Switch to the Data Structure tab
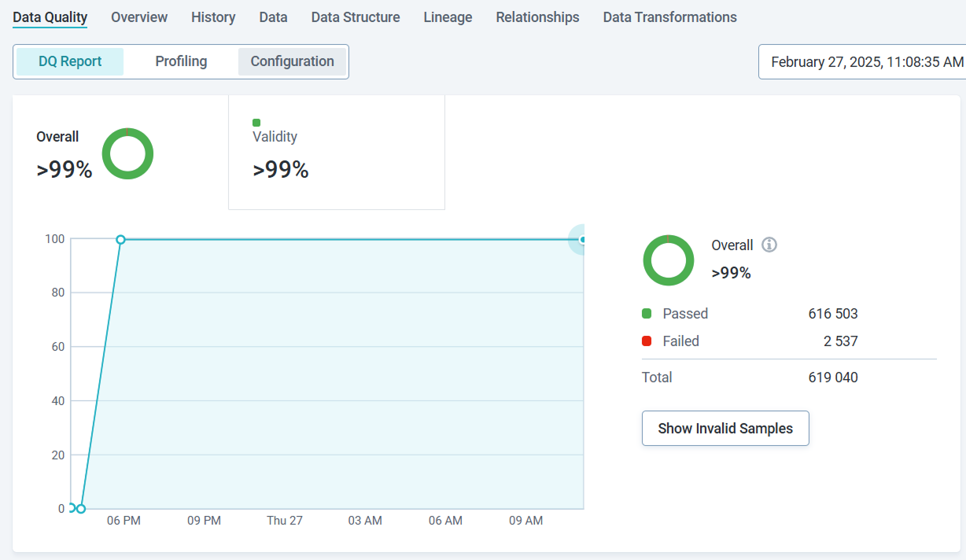This screenshot has height=560, width=966. tap(355, 17)
